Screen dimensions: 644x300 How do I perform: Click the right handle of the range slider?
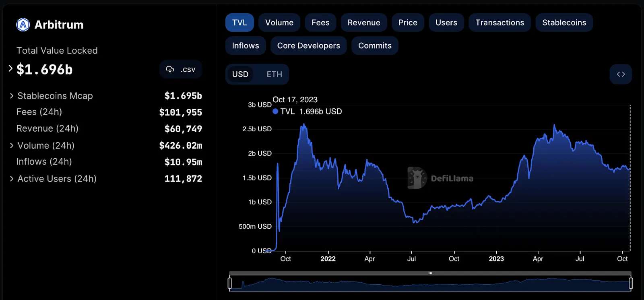pyautogui.click(x=631, y=283)
